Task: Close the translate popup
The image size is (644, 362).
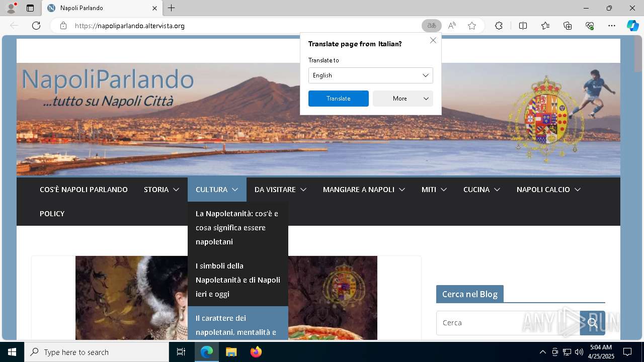Action: [x=433, y=40]
